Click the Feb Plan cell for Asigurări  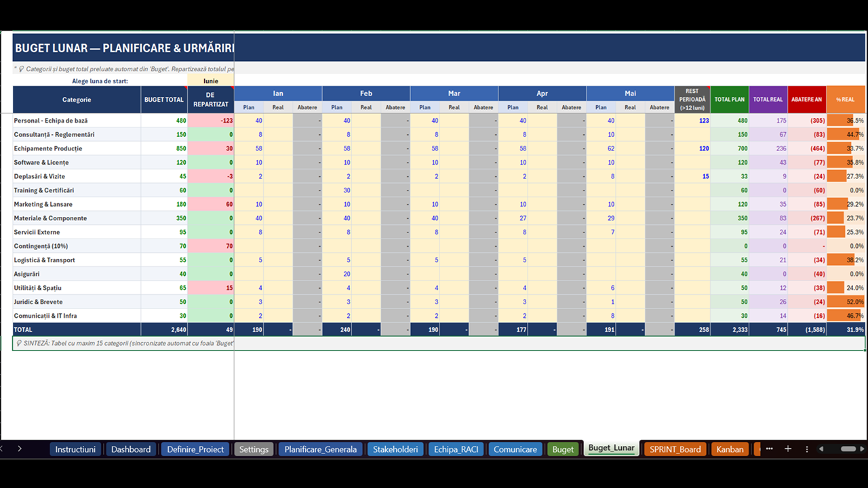[337, 274]
